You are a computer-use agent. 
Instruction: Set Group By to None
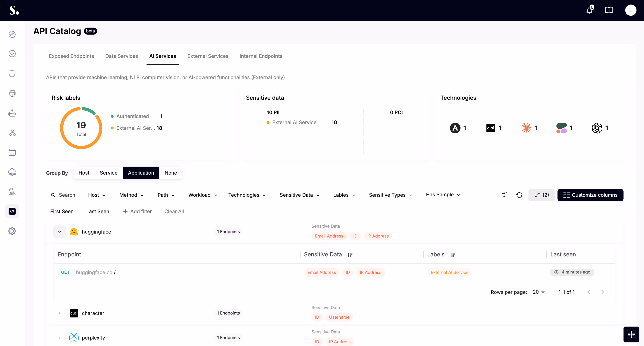171,173
